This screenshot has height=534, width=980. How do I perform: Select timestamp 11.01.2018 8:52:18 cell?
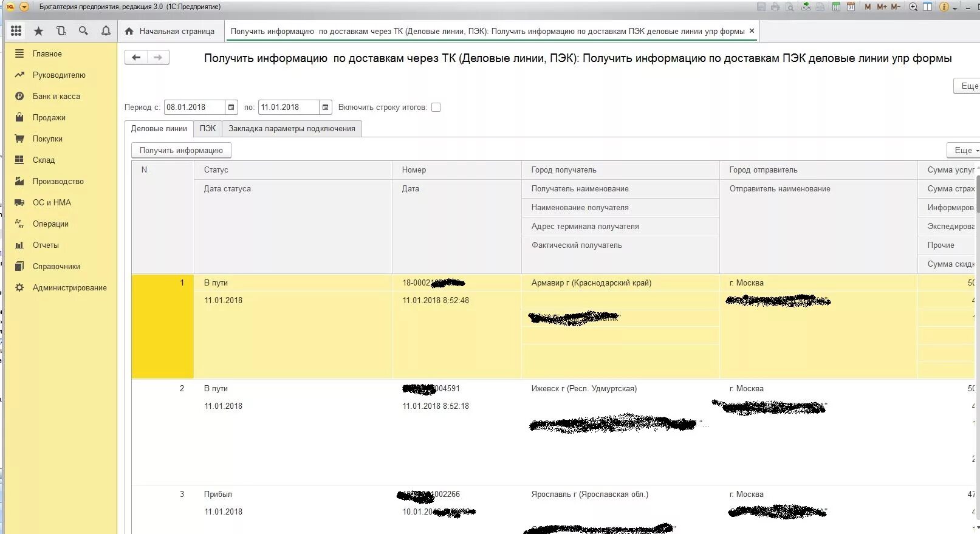457,406
